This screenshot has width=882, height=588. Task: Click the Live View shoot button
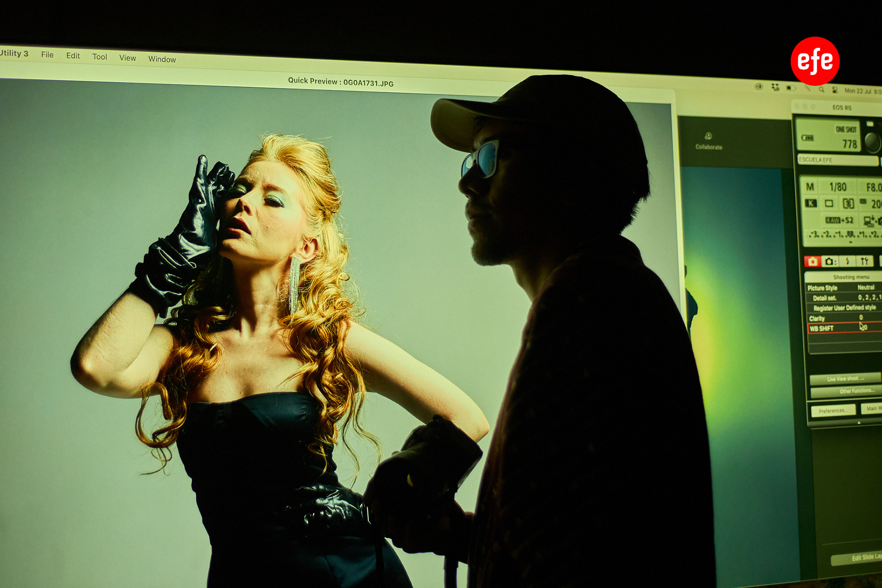tap(845, 379)
